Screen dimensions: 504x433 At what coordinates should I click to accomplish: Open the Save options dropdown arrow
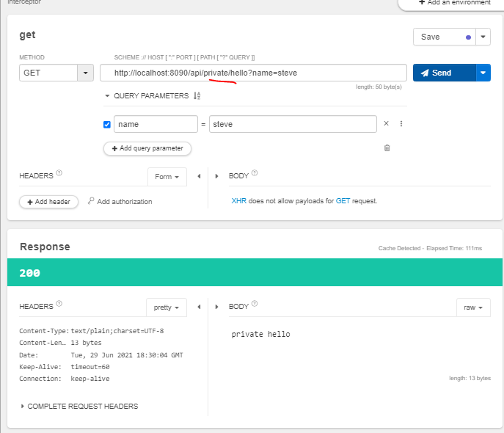click(x=483, y=37)
